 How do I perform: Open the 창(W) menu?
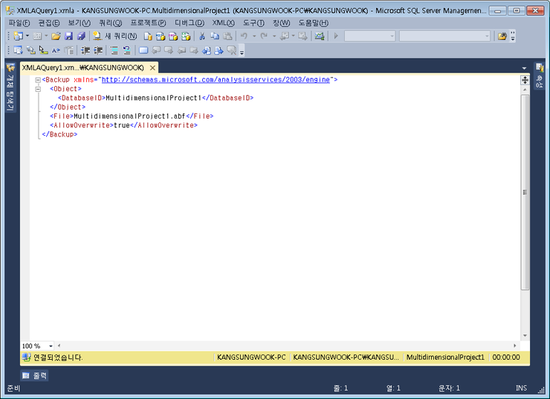pyautogui.click(x=281, y=23)
